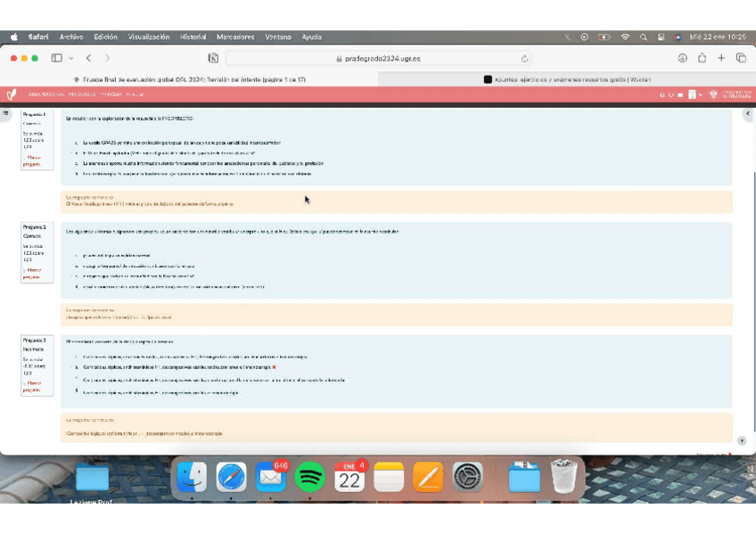This screenshot has height=534, width=756.
Task: Expand sidebar dropdown arrow beside sidebar icon
Action: click(x=70, y=58)
